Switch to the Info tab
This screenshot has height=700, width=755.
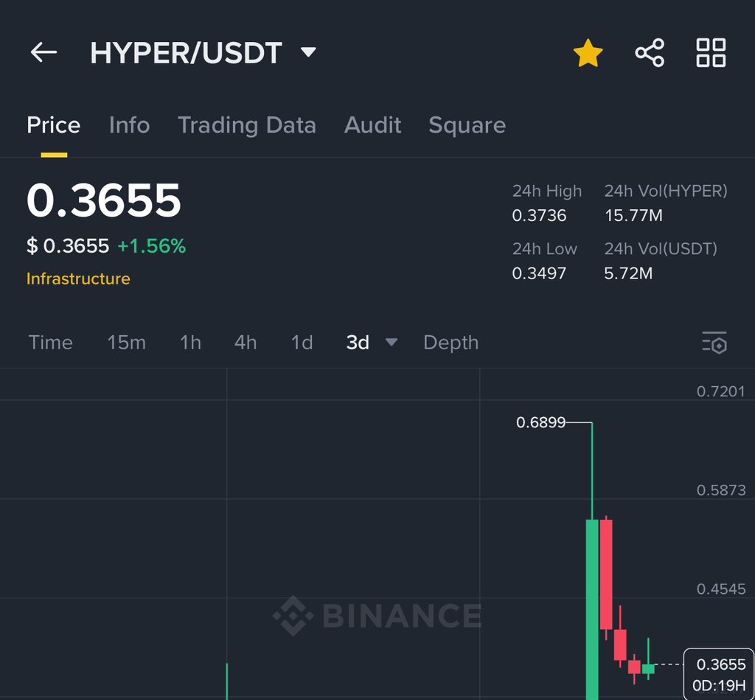(x=130, y=125)
